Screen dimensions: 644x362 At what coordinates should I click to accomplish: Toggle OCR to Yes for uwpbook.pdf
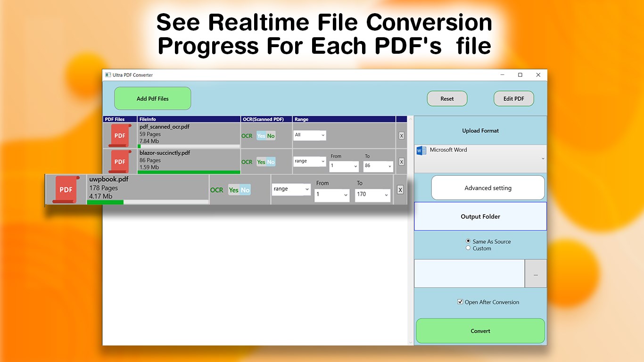[x=233, y=190]
